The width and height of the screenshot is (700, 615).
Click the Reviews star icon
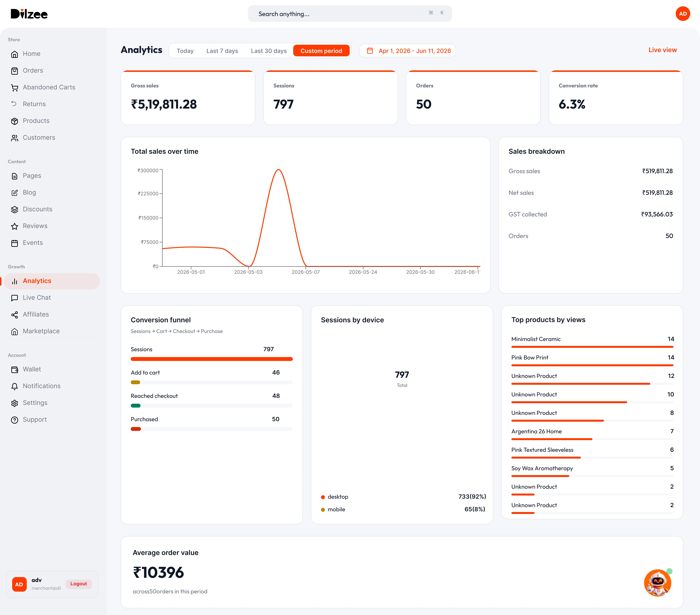(x=14, y=226)
